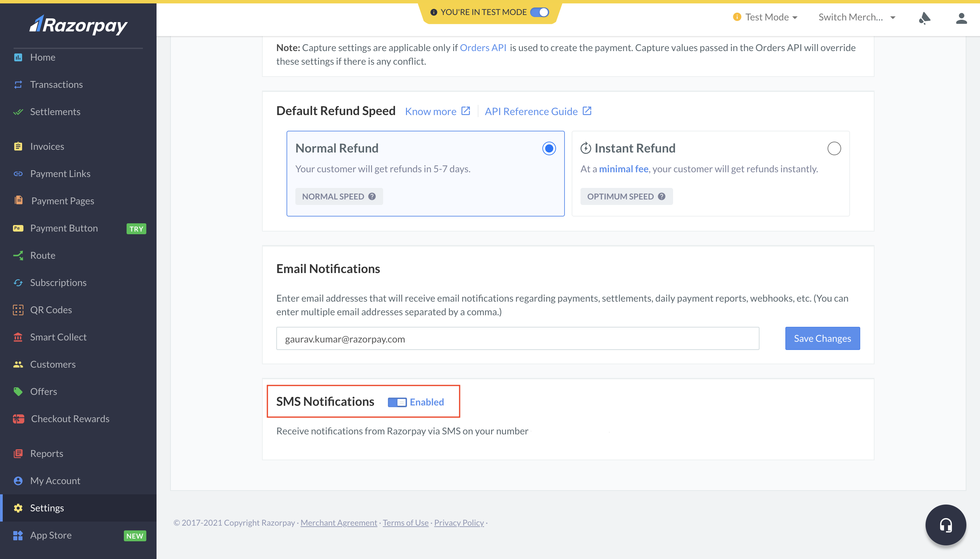Toggle the SMS Notifications switch

[x=396, y=401]
